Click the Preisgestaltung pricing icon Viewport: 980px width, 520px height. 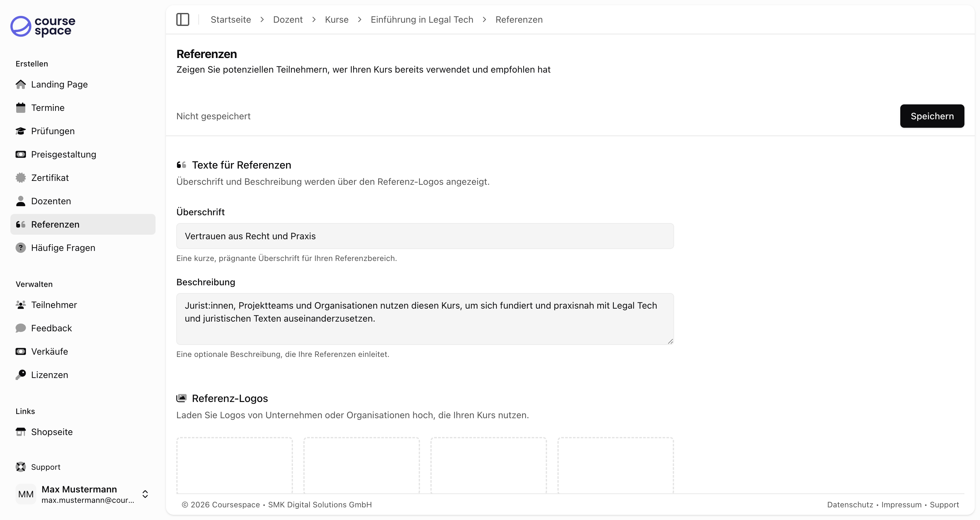point(20,154)
